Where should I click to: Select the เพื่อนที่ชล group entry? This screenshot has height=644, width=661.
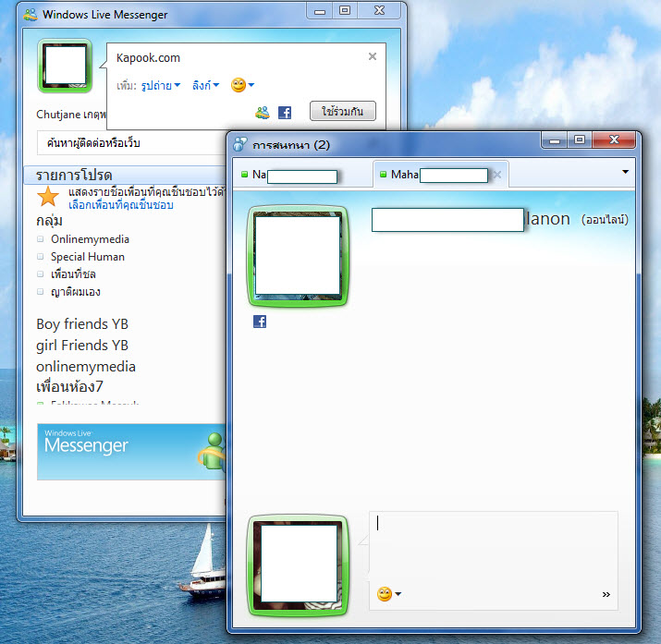coord(73,274)
